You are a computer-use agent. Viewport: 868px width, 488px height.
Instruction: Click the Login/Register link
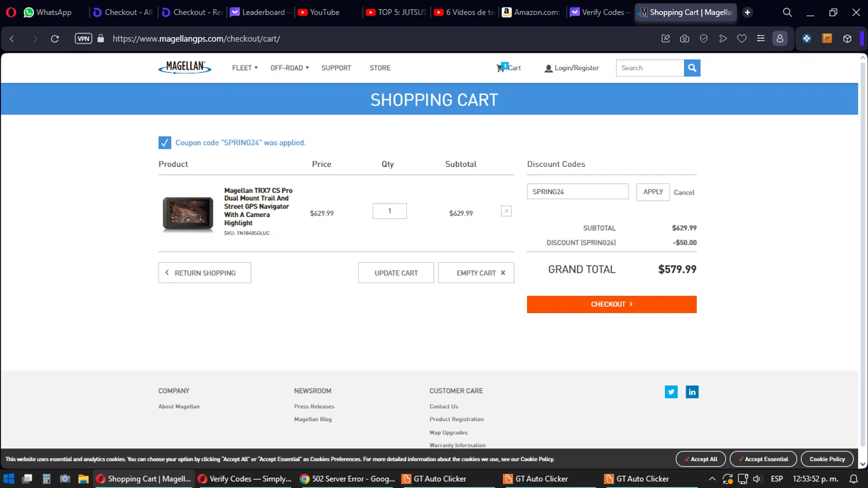point(572,68)
